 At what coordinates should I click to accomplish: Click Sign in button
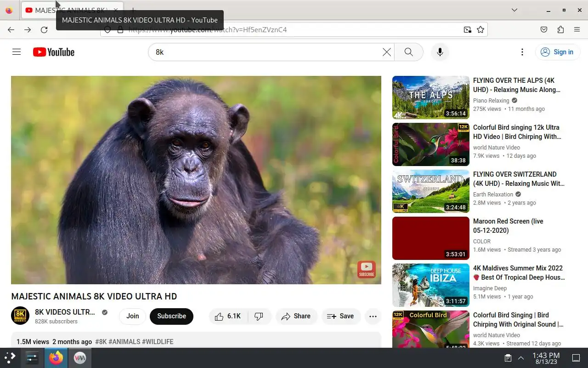[x=558, y=52]
